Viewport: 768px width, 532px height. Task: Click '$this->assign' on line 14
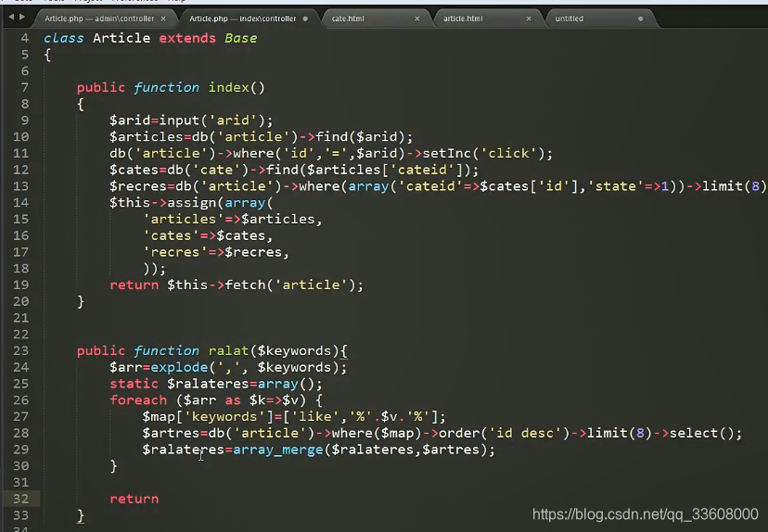(162, 203)
